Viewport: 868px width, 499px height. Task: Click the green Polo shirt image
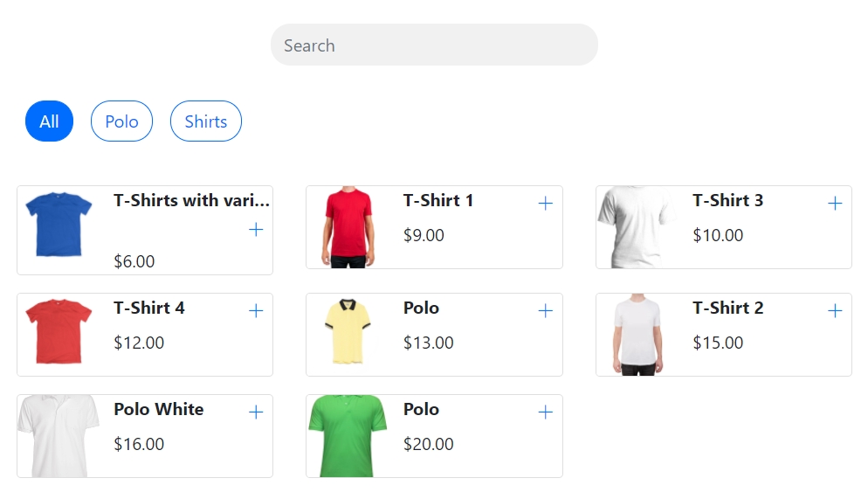click(x=348, y=435)
